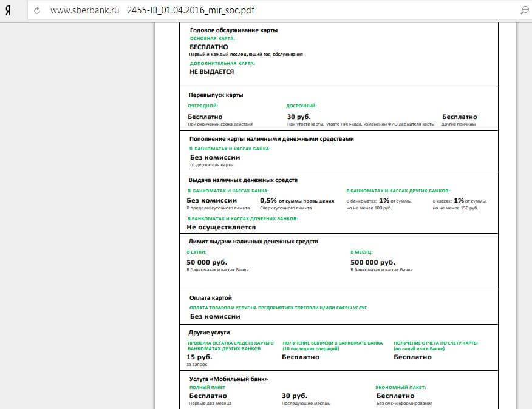Click the www.sberbank.ru domain in address bar
This screenshot has width=532, height=409.
[x=84, y=11]
